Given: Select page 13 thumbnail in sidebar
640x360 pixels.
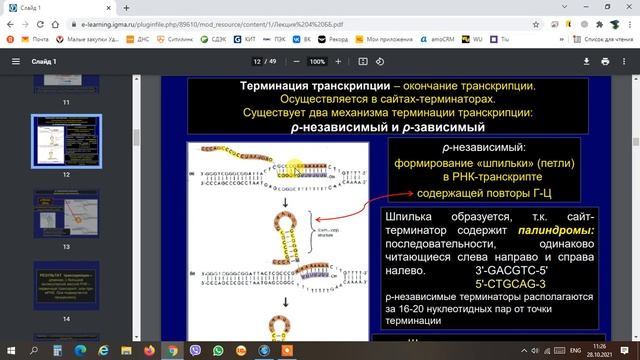Looking at the screenshot, I should [67, 213].
